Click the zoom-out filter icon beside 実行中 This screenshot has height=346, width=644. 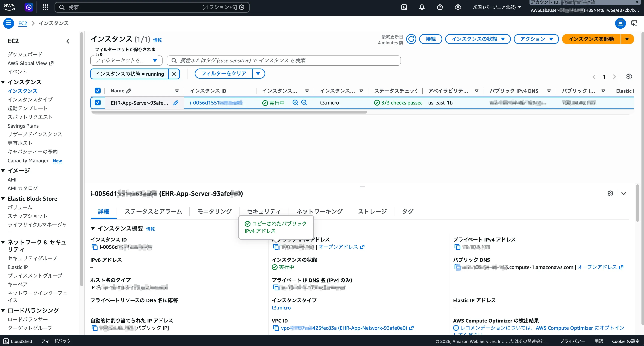pyautogui.click(x=304, y=102)
